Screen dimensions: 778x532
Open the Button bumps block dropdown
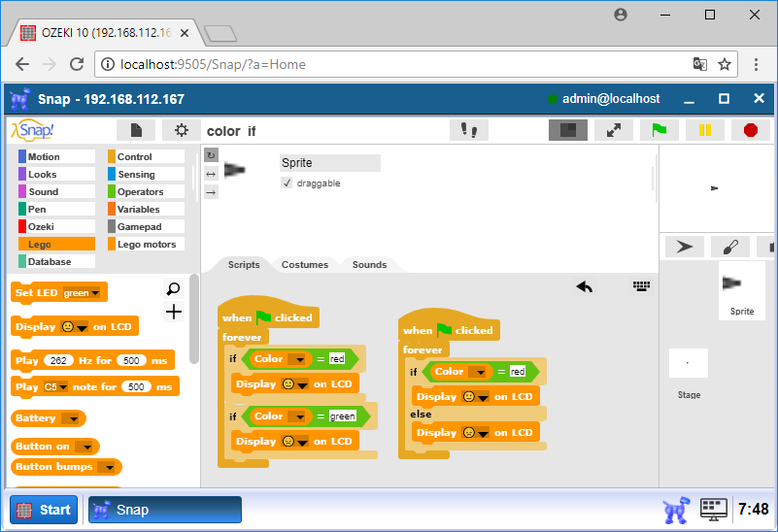tap(106, 467)
